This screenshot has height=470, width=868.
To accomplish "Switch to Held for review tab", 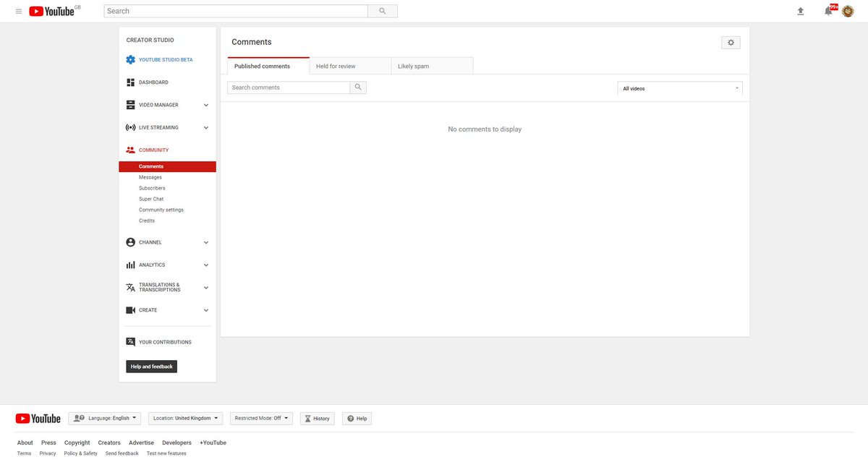I will [x=350, y=66].
